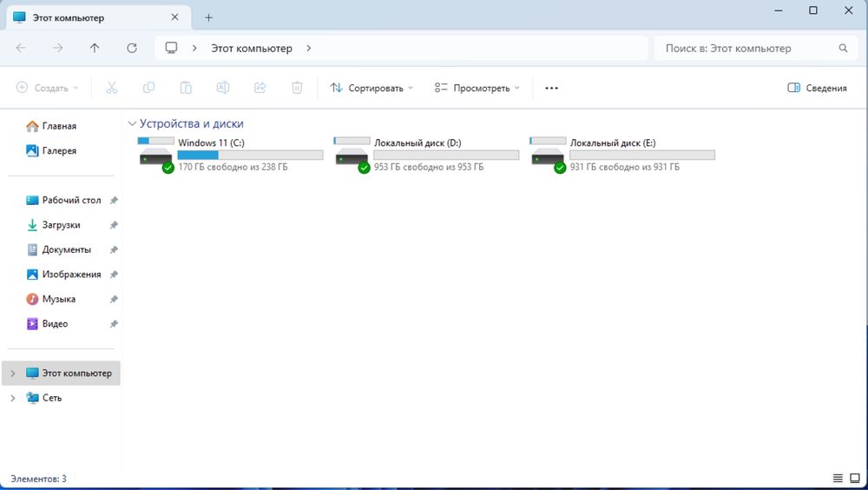Collapse the Устройства и диски section
This screenshot has height=490, width=868.
pyautogui.click(x=132, y=123)
